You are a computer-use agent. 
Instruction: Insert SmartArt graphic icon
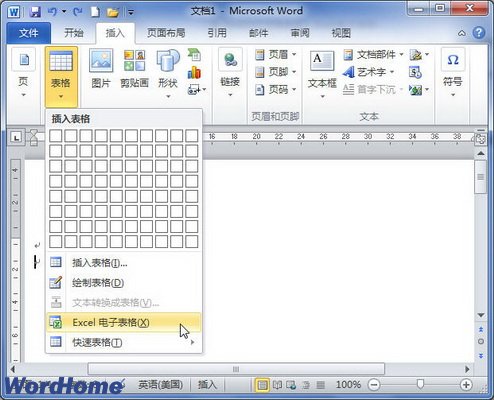pyautogui.click(x=195, y=55)
